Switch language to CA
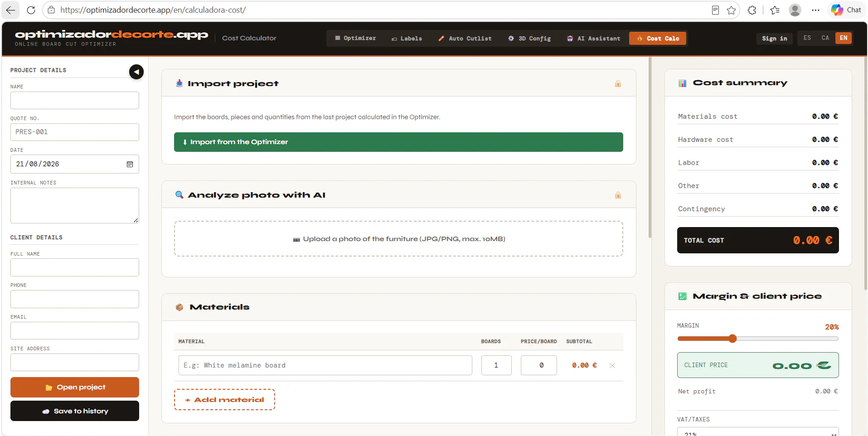Viewport: 868px width, 436px height. (x=825, y=38)
